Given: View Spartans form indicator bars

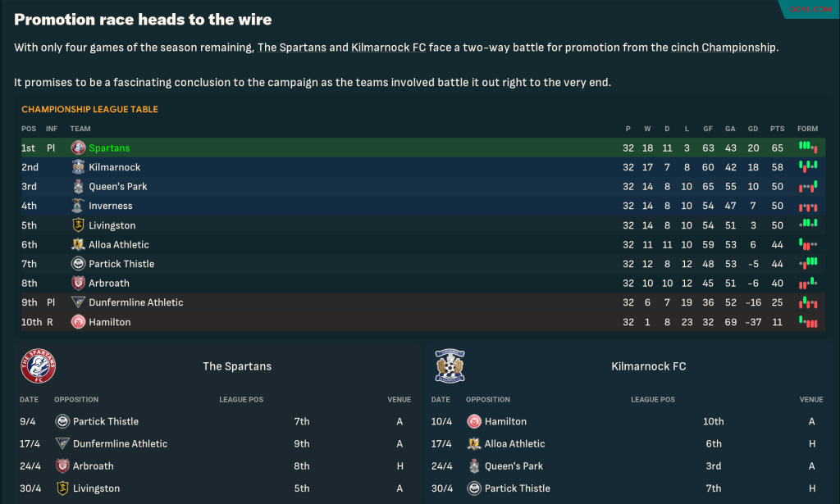Looking at the screenshot, I should [x=808, y=148].
